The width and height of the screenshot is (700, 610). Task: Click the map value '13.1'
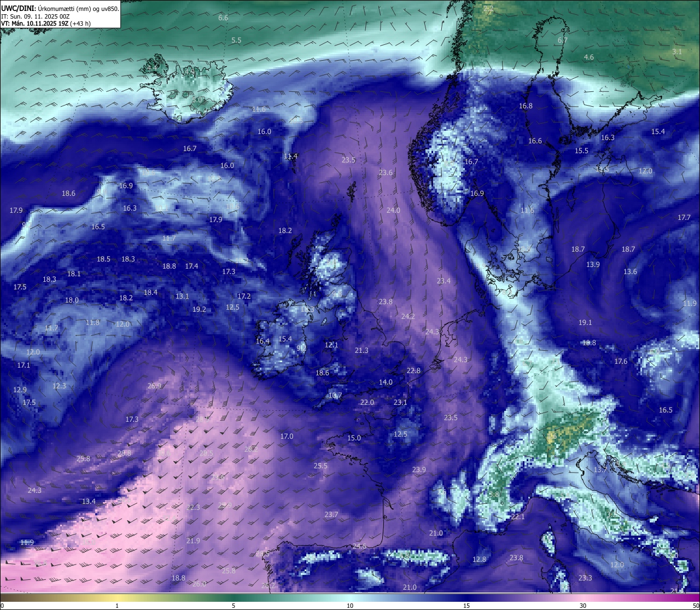(x=182, y=297)
